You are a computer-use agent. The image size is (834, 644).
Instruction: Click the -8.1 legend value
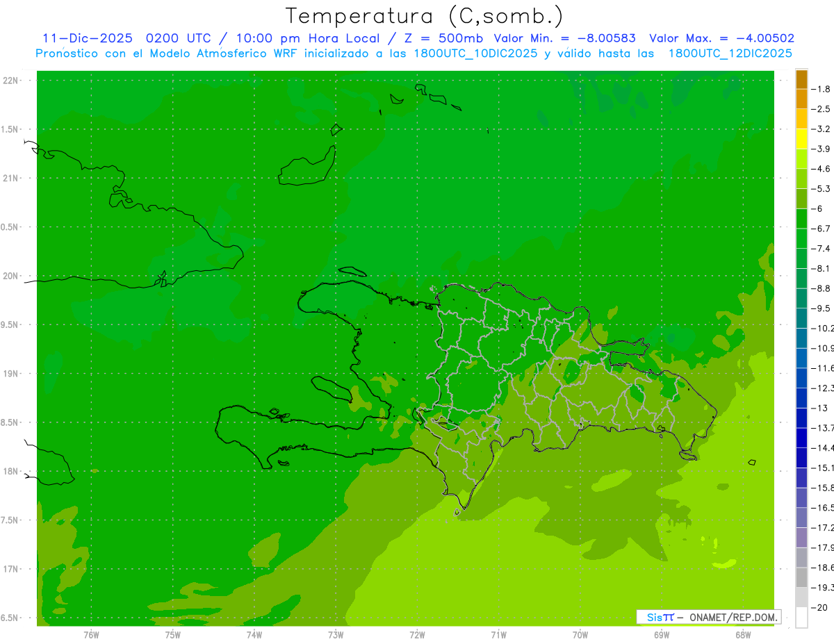822,268
